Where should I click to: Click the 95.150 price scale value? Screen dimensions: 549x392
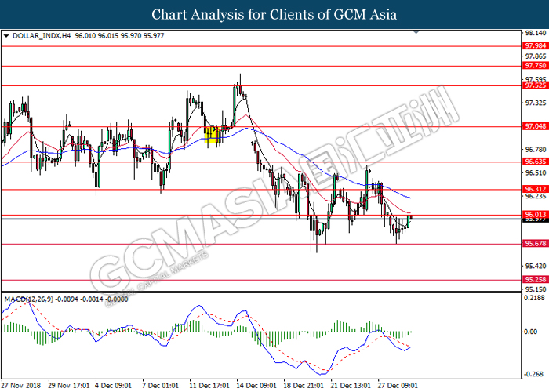(x=536, y=289)
